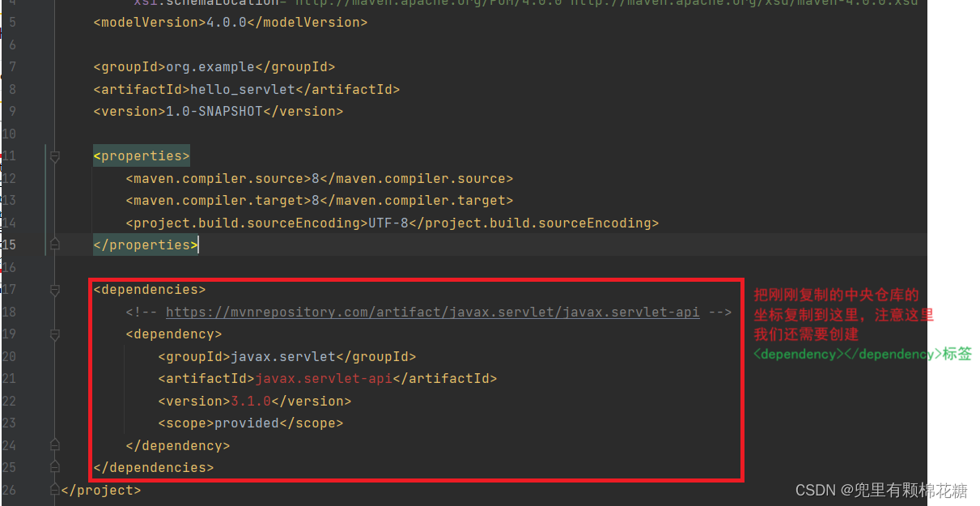This screenshot has width=980, height=506.
Task: Click the fold end marker beside </dependencies>
Action: (x=55, y=466)
